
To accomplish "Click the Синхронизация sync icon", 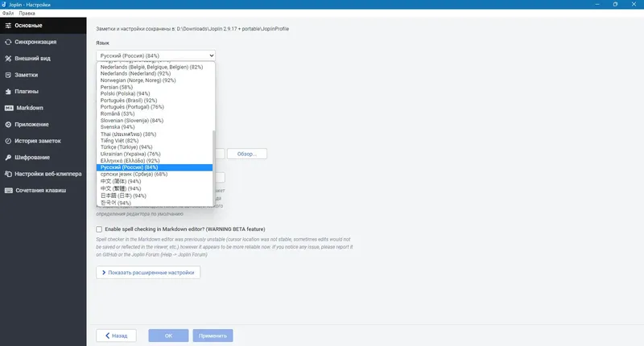I will coord(8,42).
